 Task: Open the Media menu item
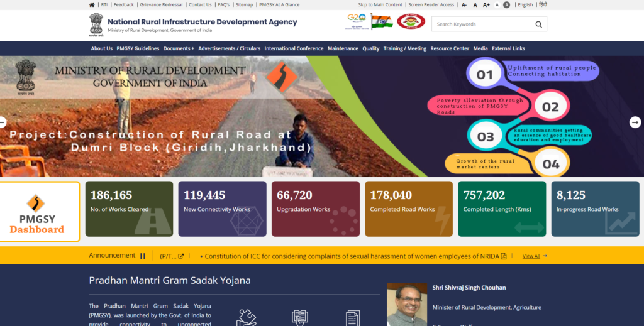pos(480,48)
